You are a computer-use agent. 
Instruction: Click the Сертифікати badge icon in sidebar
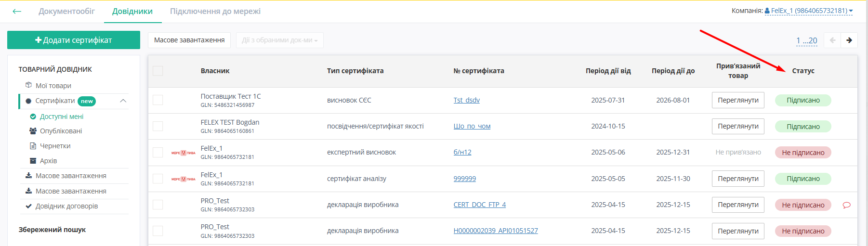pyautogui.click(x=29, y=101)
